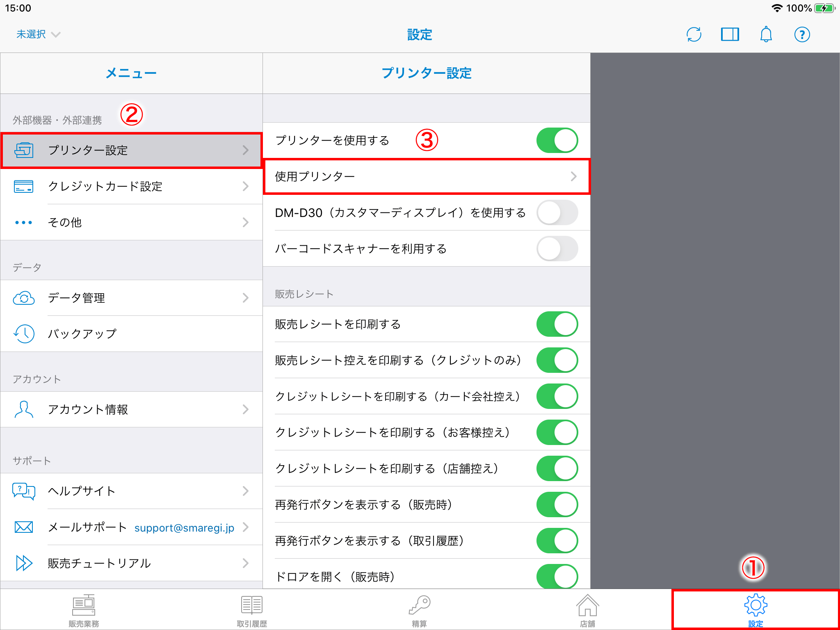Toggle プリンターを使用する switch
This screenshot has height=630, width=840.
(x=557, y=140)
